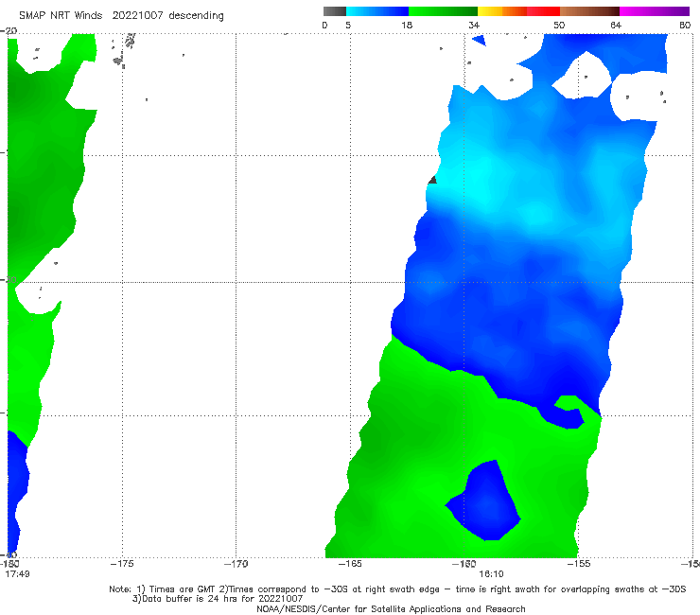Click the 'SMAP NRT Winds 20221007 descending' title
This screenshot has height=615, width=700.
coord(121,16)
